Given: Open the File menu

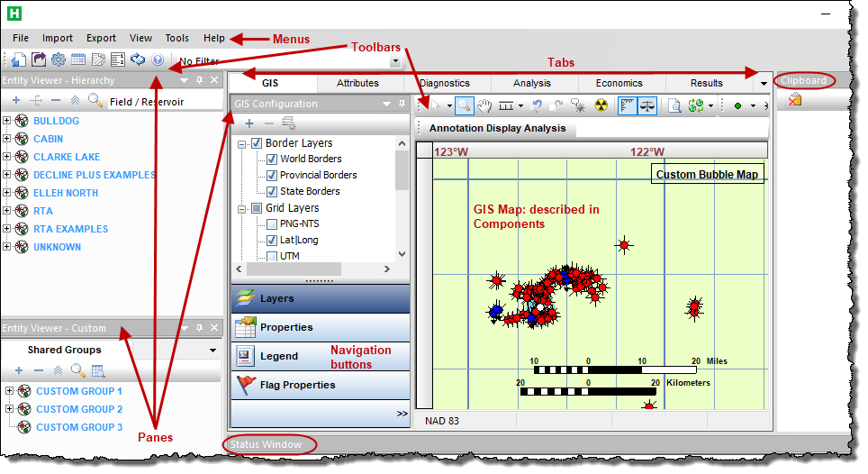Looking at the screenshot, I should tap(21, 38).
